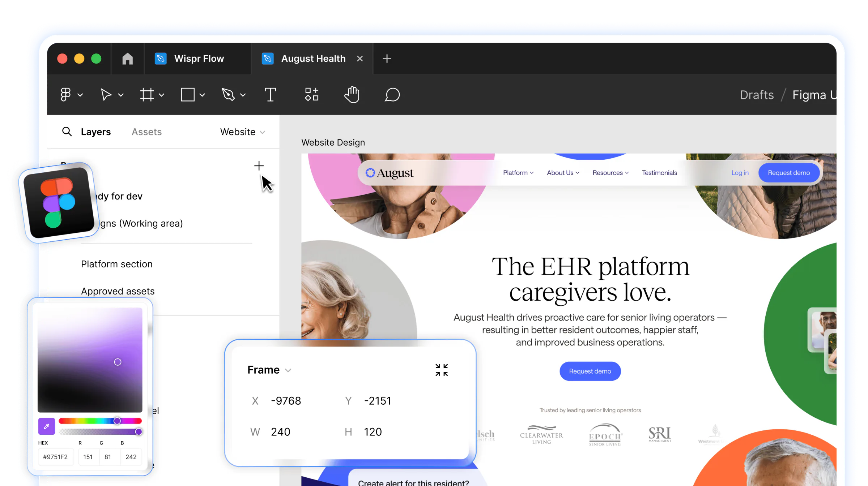Adjust the hue slider handle
Image resolution: width=868 pixels, height=486 pixels.
click(117, 421)
